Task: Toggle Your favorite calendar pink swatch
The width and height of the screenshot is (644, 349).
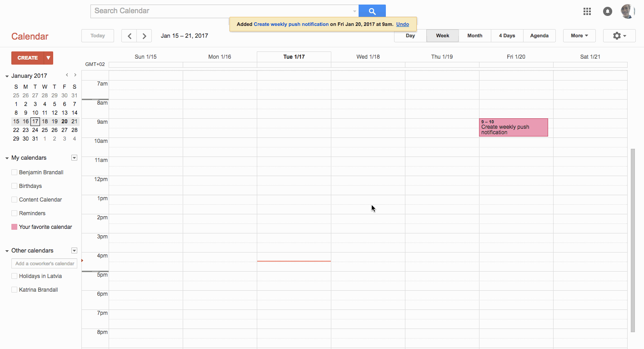Action: [14, 227]
